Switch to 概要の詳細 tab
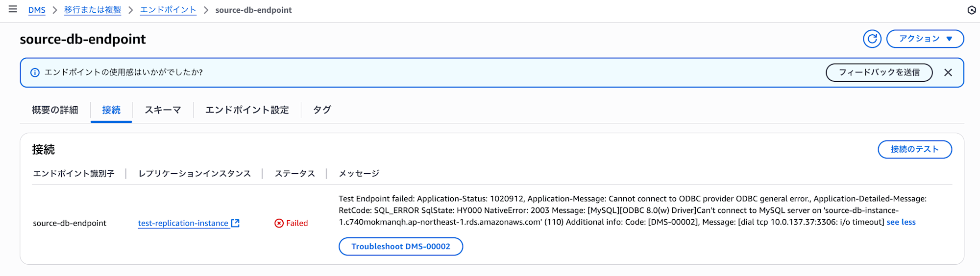Viewport: 980px width, 276px height. point(55,110)
